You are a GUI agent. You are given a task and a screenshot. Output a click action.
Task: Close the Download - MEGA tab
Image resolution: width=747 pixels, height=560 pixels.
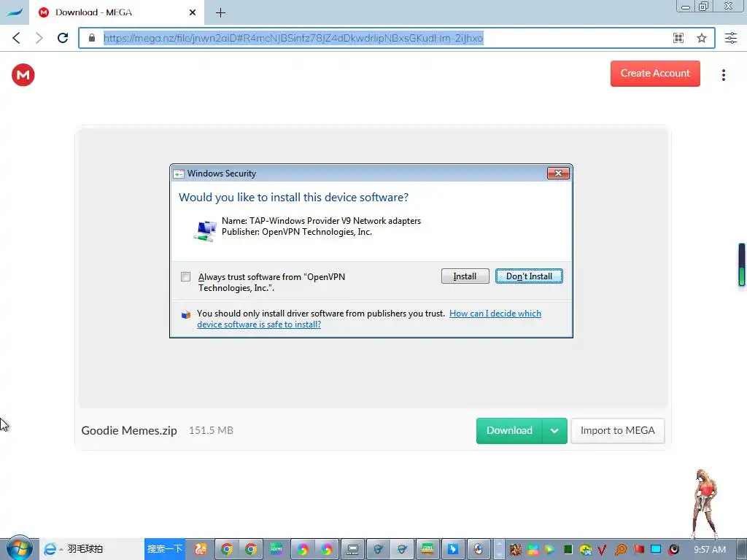coord(193,12)
